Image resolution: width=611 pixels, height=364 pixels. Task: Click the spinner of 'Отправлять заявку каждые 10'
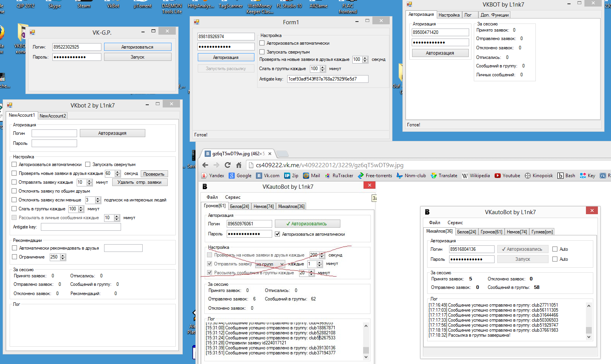[x=89, y=182]
